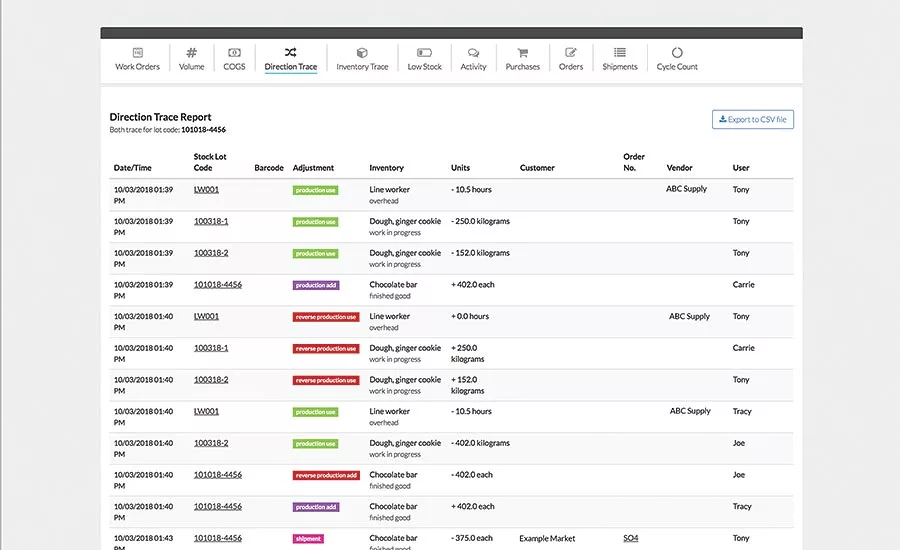The height and width of the screenshot is (550, 900).
Task: Click production use tag in -250.0 kilograms row
Action: click(315, 222)
